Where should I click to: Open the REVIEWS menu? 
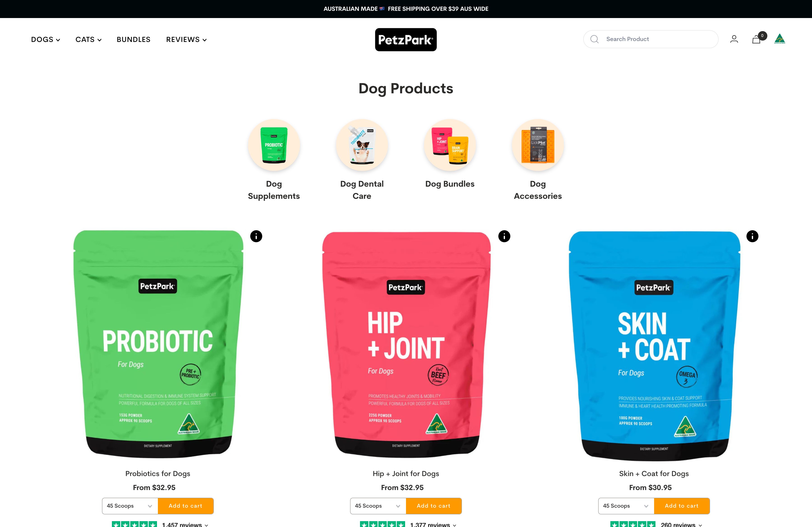pos(186,39)
